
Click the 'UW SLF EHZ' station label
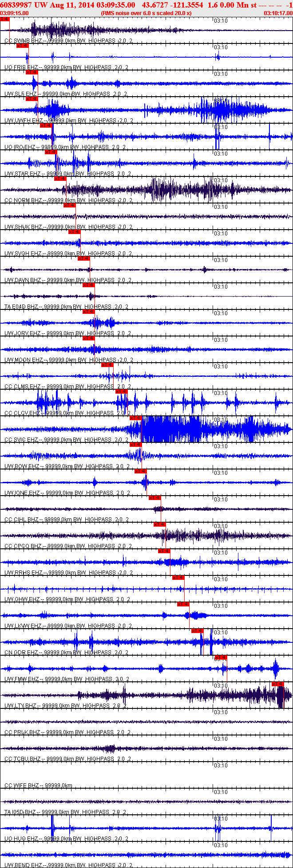[20, 94]
